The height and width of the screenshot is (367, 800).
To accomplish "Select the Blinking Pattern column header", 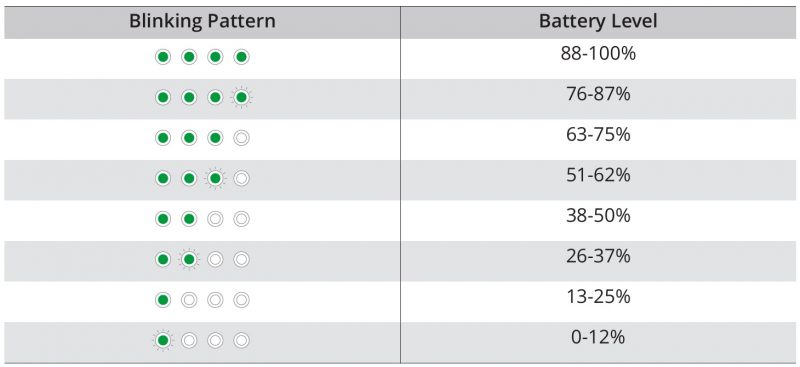I will [x=202, y=22].
